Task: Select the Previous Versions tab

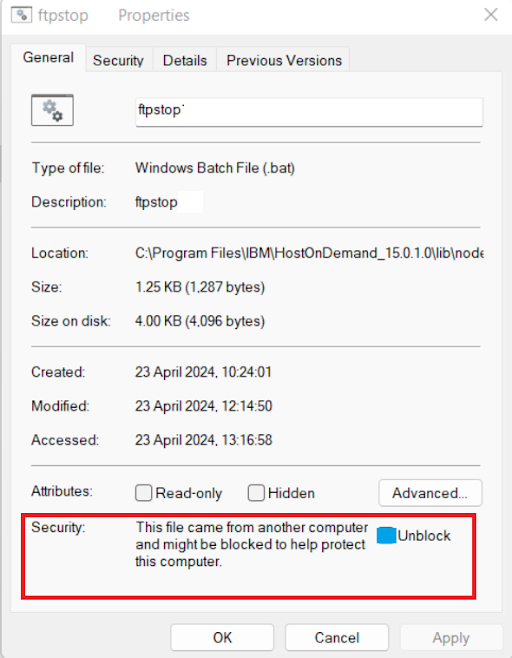Action: [284, 60]
